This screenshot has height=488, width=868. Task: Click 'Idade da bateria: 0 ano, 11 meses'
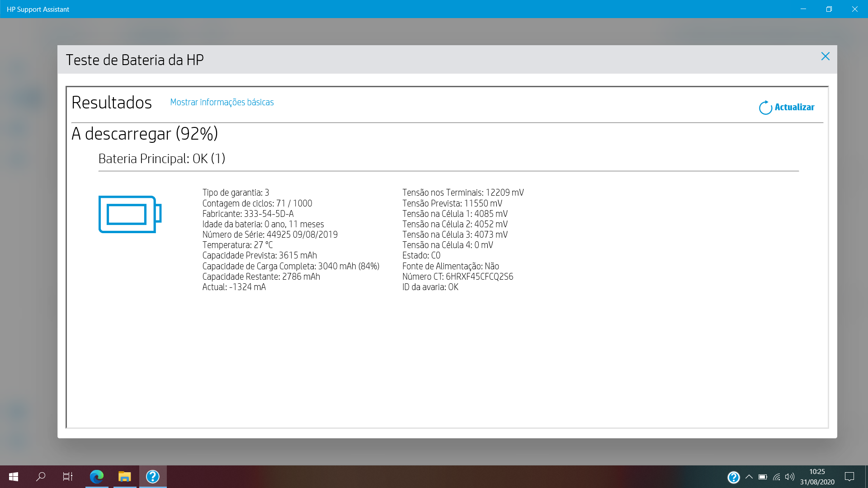coord(263,224)
